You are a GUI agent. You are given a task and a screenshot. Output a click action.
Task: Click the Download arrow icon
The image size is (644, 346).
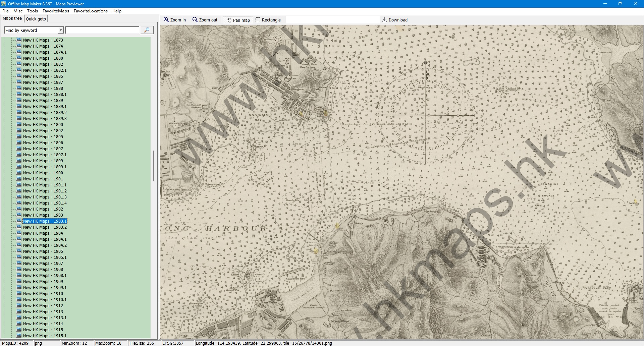(385, 20)
